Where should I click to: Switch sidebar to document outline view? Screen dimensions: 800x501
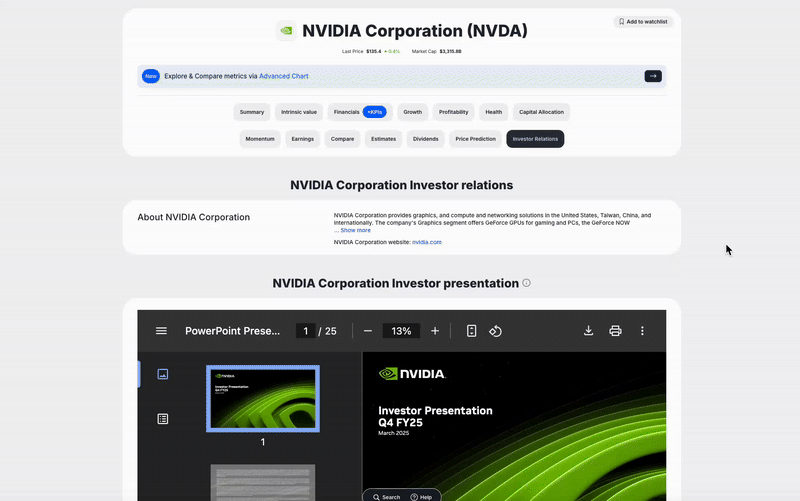pyautogui.click(x=163, y=419)
